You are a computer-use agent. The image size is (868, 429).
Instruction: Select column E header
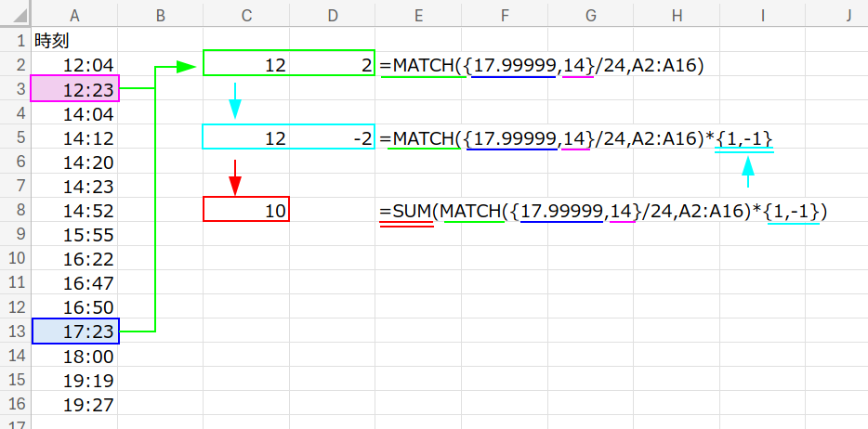418,15
